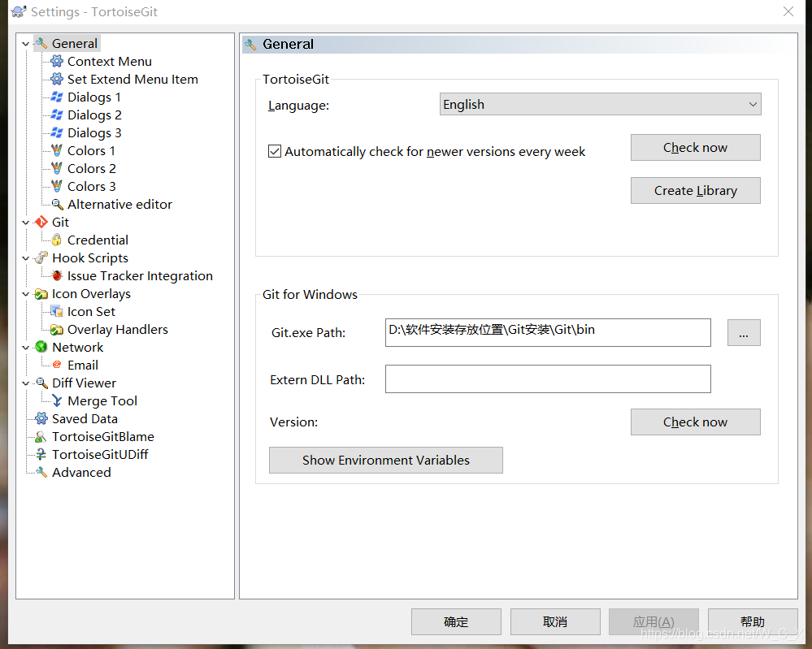This screenshot has height=649, width=812.
Task: Click the General wrench icon in tree
Action: click(41, 44)
